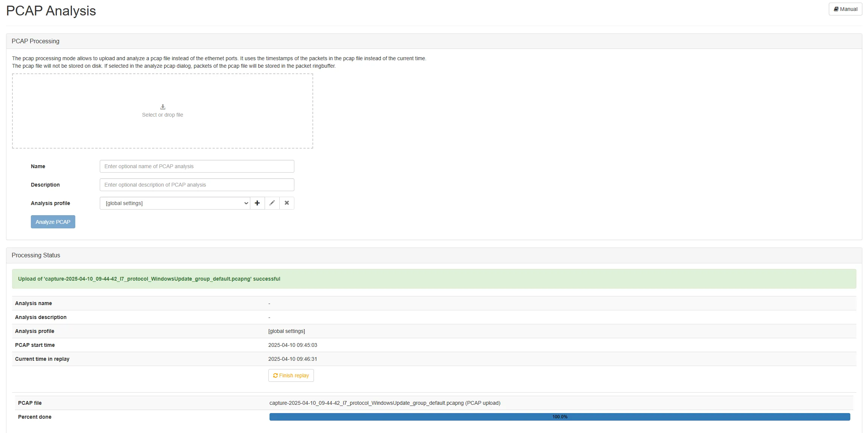The image size is (868, 433).
Task: Click the Current time in replay value
Action: [292, 359]
